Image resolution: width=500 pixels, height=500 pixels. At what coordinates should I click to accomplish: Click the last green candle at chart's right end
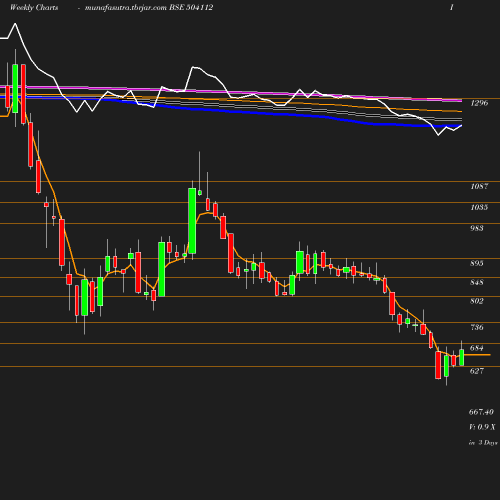coord(462,357)
